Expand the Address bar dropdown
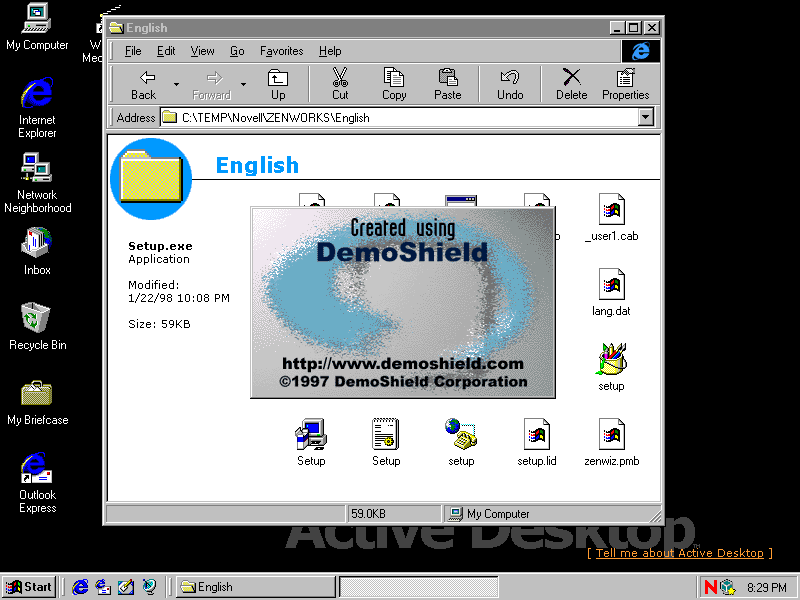Screen dimensions: 800x600 [x=645, y=118]
